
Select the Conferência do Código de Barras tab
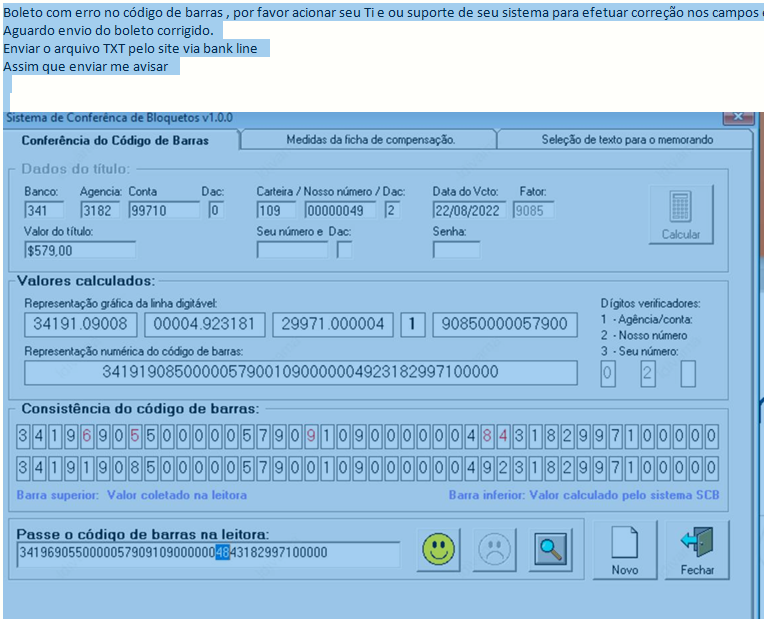[x=115, y=140]
